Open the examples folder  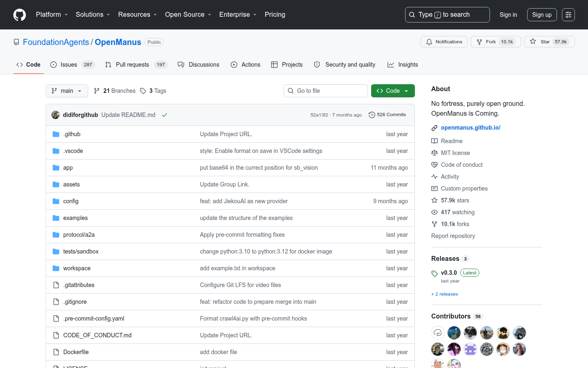(x=76, y=218)
